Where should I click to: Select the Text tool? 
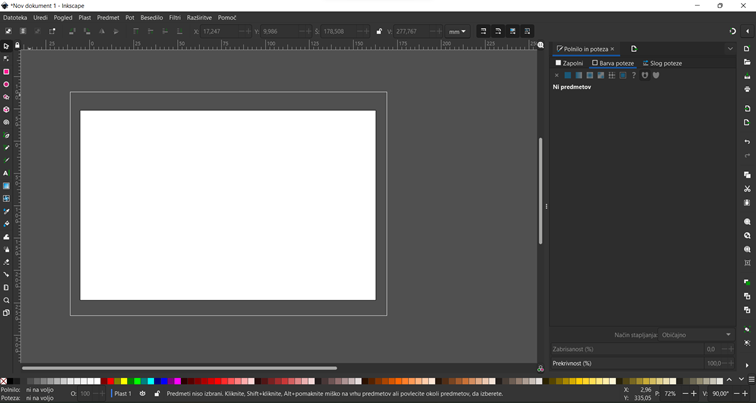pos(6,173)
